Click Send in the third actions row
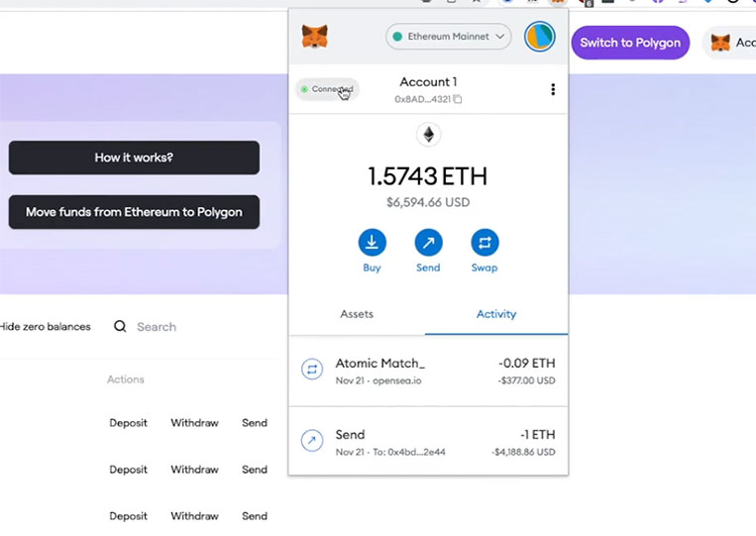Viewport: 756px width, 536px height. pyautogui.click(x=255, y=516)
